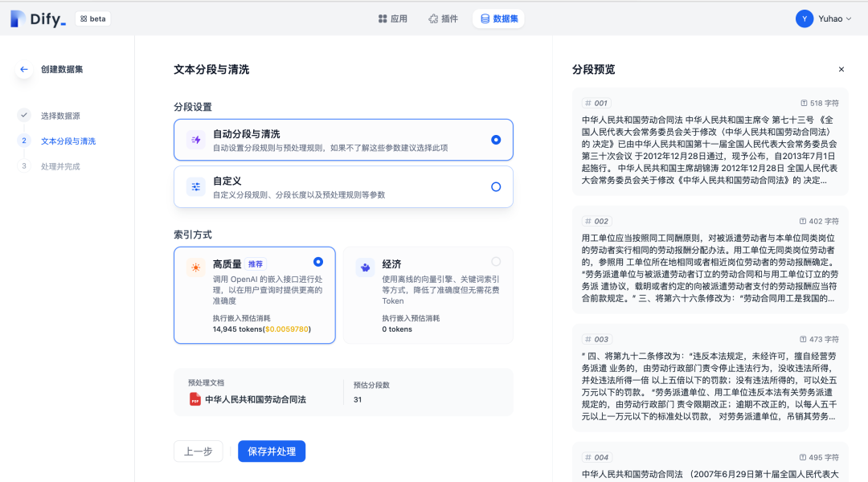Click segment 002 preview card
Screen dimensions: 868x482
[710, 260]
